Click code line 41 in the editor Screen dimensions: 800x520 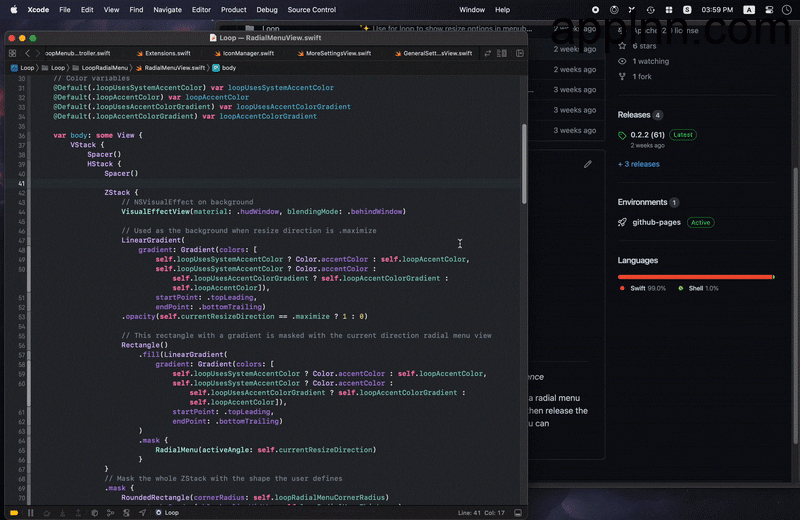276,183
